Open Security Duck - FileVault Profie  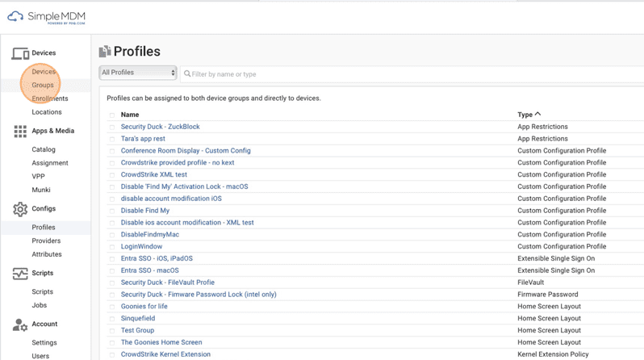(168, 283)
